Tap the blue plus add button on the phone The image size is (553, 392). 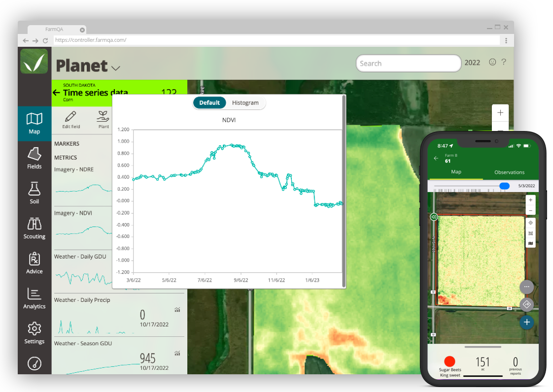pyautogui.click(x=526, y=322)
